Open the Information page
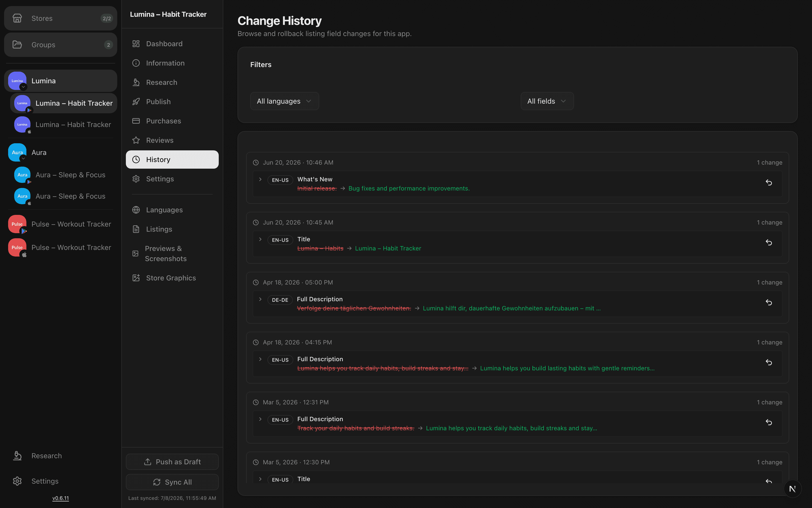 point(172,63)
